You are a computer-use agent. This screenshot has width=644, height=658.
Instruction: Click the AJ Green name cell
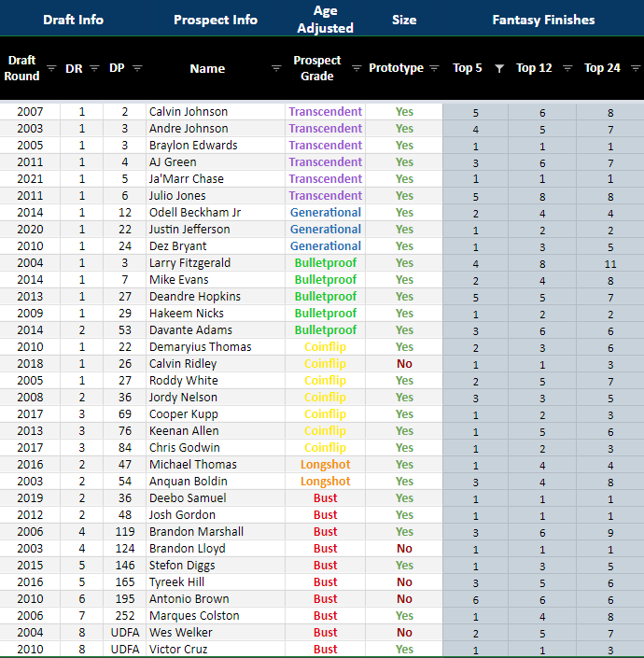click(216, 162)
